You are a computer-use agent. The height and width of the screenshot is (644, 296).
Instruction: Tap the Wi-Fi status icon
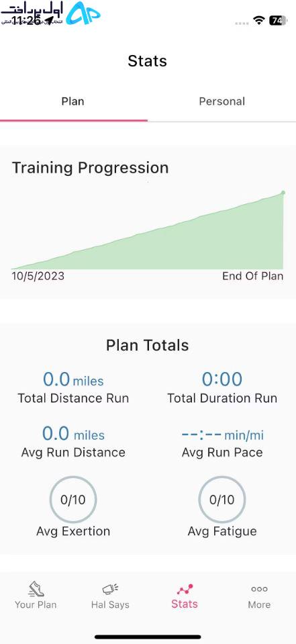pyautogui.click(x=258, y=20)
